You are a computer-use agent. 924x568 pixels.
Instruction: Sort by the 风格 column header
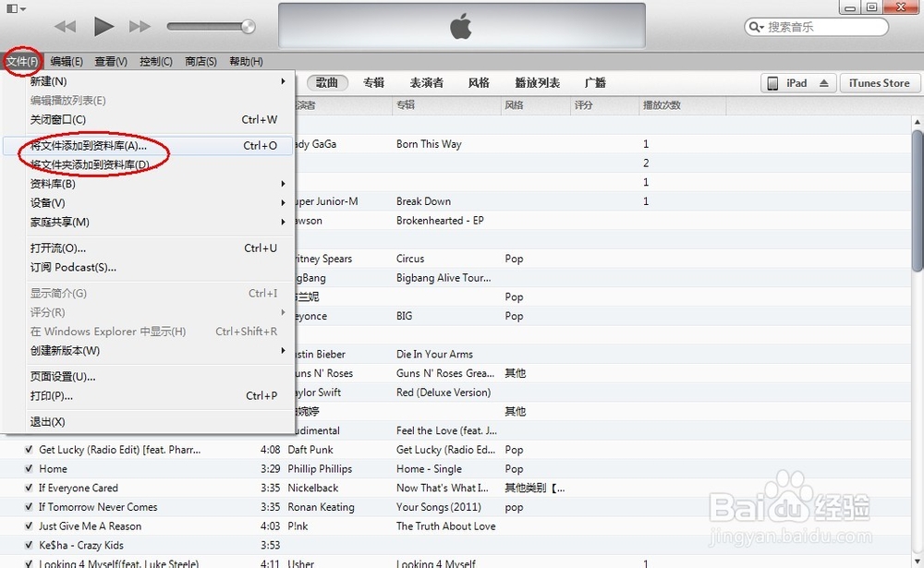point(536,105)
